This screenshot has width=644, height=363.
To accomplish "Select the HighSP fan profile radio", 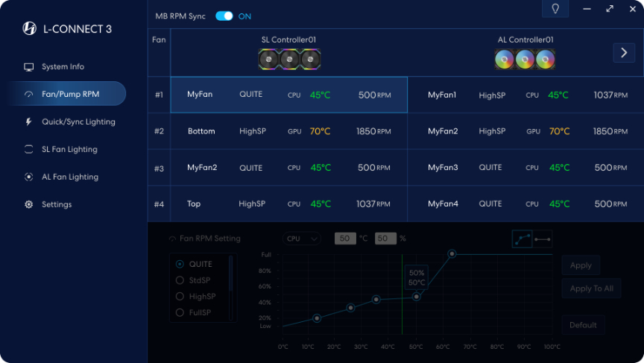I will pyautogui.click(x=180, y=296).
